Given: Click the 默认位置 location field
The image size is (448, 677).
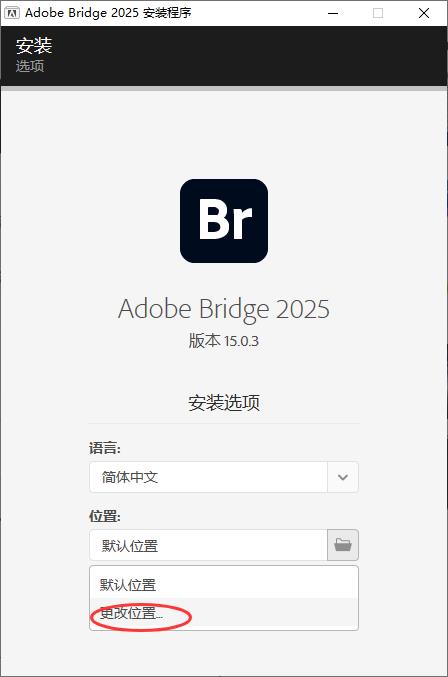Looking at the screenshot, I should point(208,545).
